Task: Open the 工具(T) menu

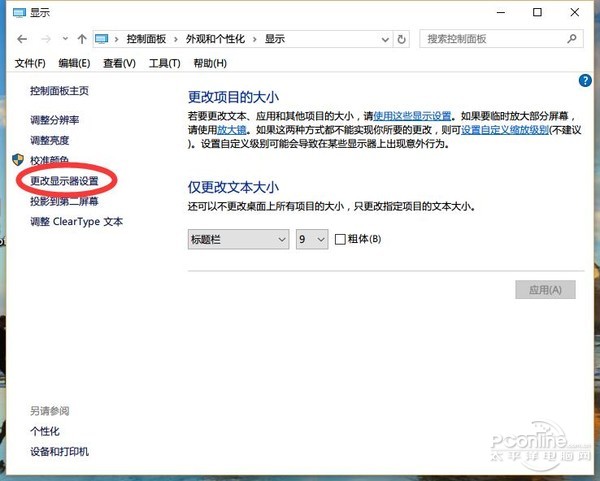Action: [x=165, y=63]
